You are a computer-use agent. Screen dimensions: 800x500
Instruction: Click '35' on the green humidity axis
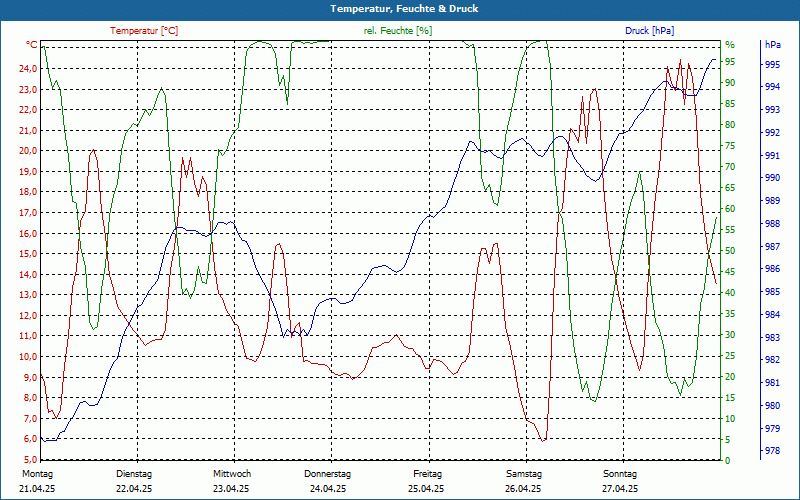click(x=730, y=314)
